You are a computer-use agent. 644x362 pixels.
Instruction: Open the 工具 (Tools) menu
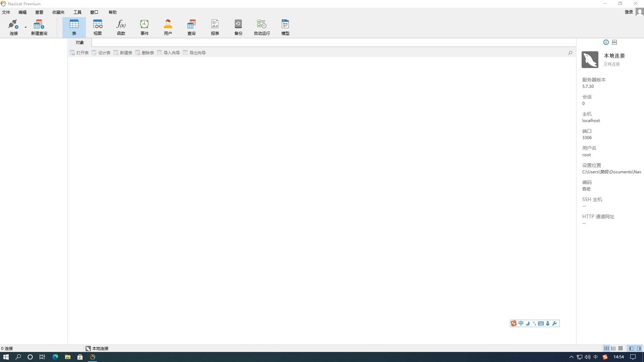(77, 12)
